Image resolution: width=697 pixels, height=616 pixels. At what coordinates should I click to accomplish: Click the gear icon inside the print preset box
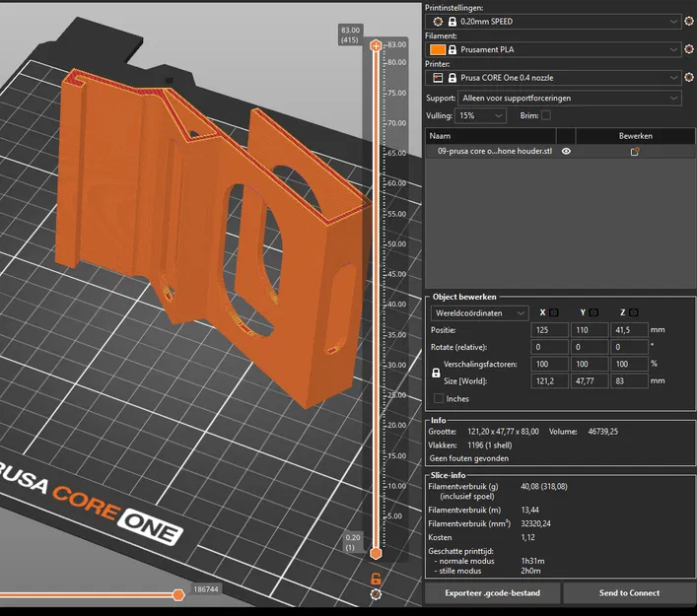438,22
